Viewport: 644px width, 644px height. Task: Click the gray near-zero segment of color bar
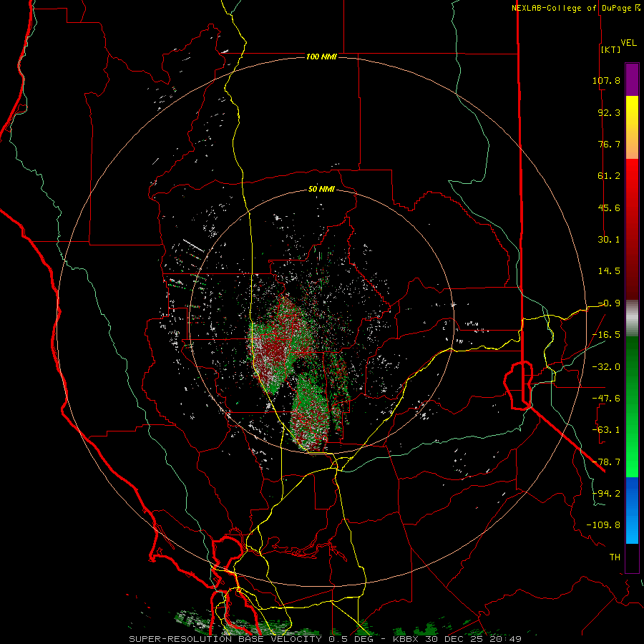[632, 318]
